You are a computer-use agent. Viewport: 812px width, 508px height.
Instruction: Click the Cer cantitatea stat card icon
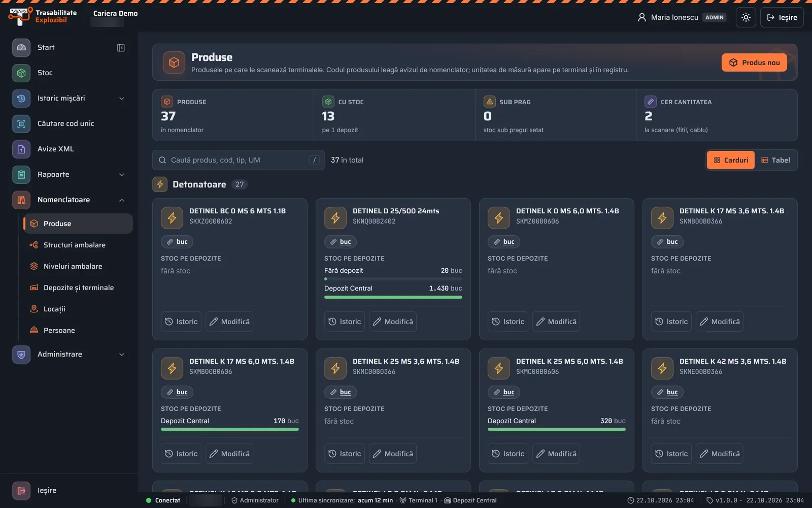651,102
